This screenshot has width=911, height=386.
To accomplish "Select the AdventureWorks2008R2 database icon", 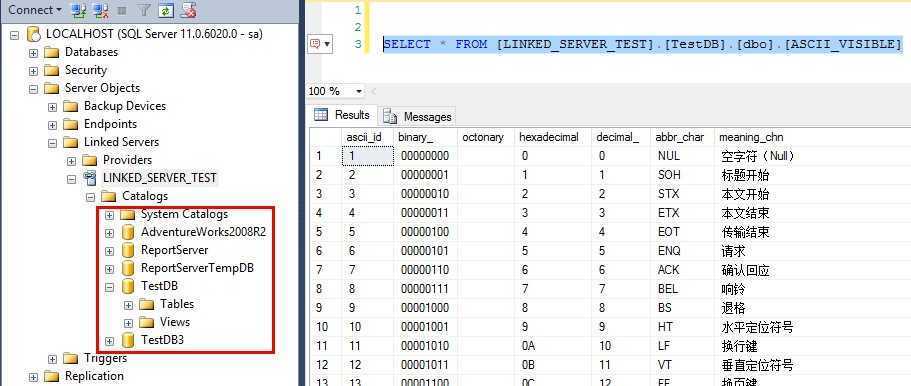I will [x=128, y=233].
